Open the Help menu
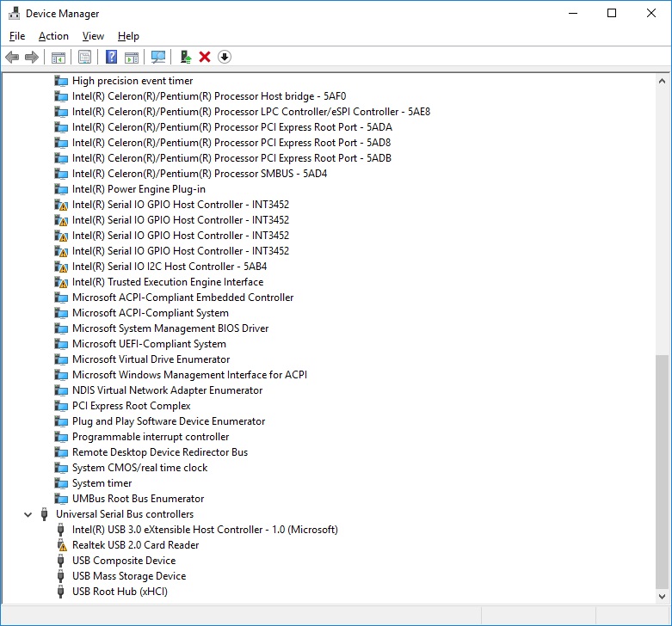Viewport: 672px width, 626px height. click(x=128, y=36)
